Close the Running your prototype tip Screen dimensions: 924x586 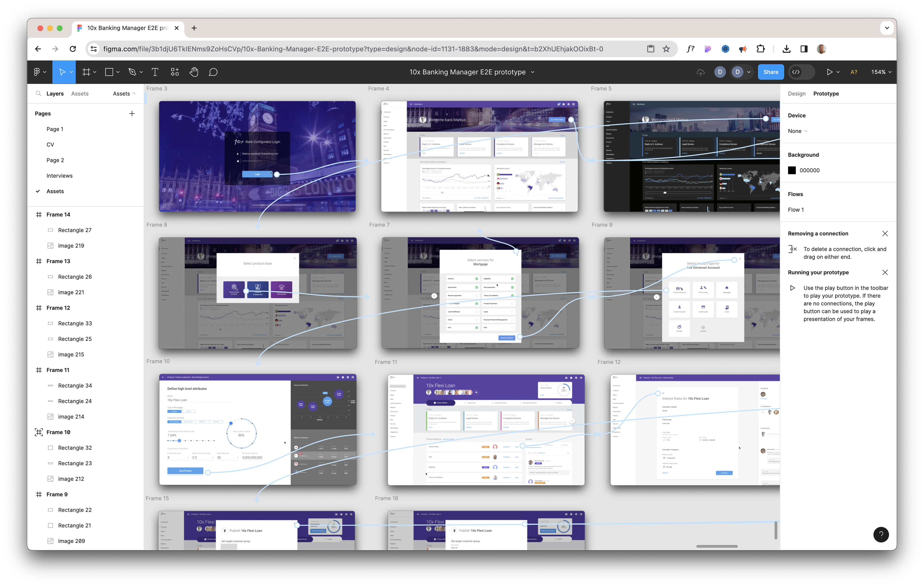885,272
